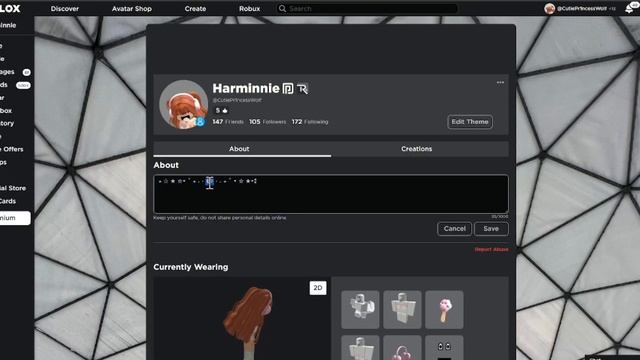Open the Offers item in the sidebar
This screenshot has width=640, height=360.
(x=12, y=149)
